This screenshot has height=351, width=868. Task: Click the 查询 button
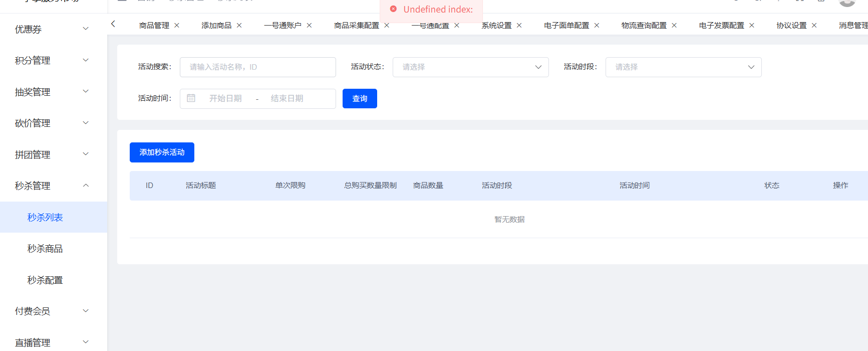[x=360, y=98]
